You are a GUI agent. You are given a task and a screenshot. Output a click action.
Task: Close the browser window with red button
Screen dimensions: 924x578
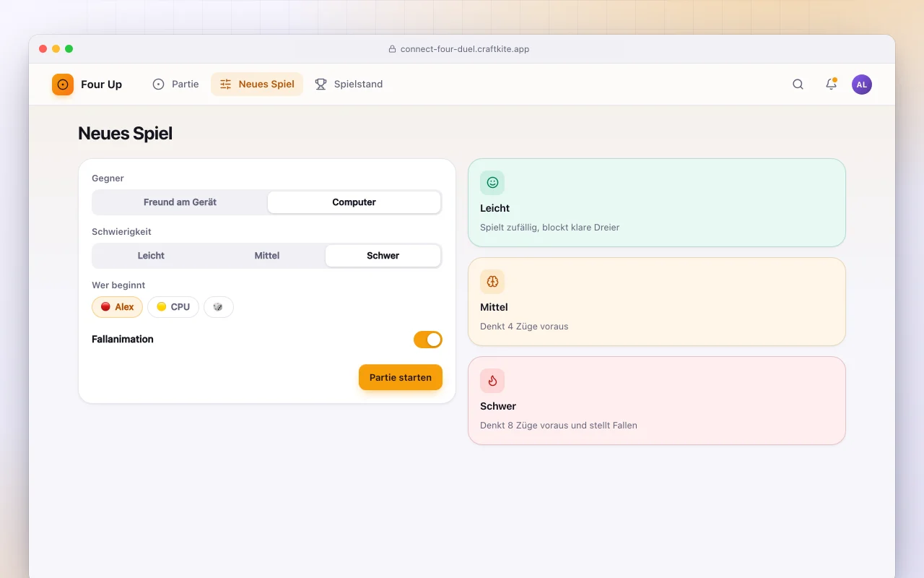(43, 49)
